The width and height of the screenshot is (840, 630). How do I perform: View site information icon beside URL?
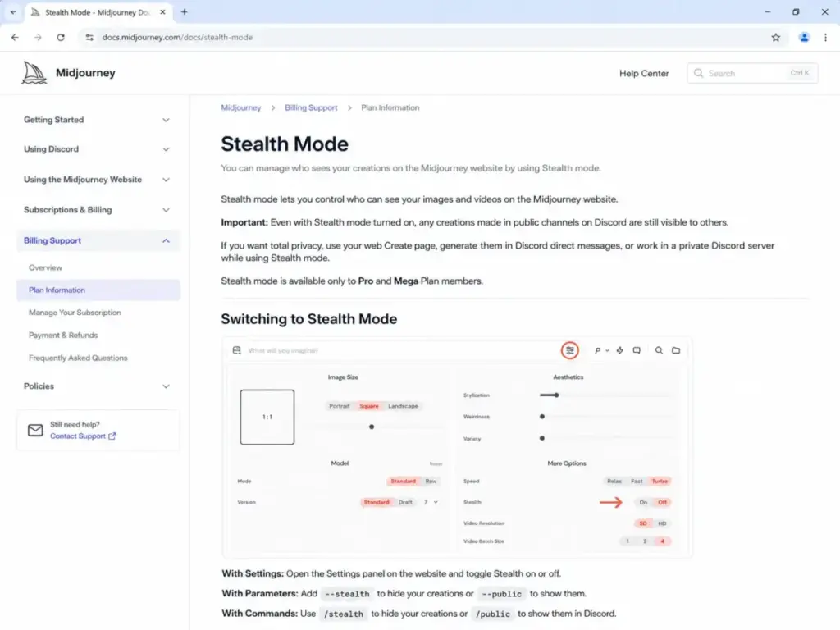click(89, 38)
